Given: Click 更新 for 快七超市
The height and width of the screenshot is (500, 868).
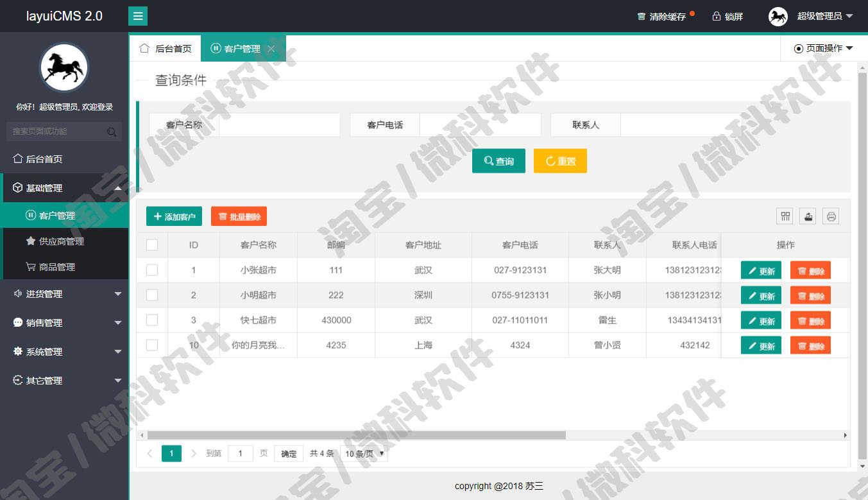Looking at the screenshot, I should (x=761, y=320).
